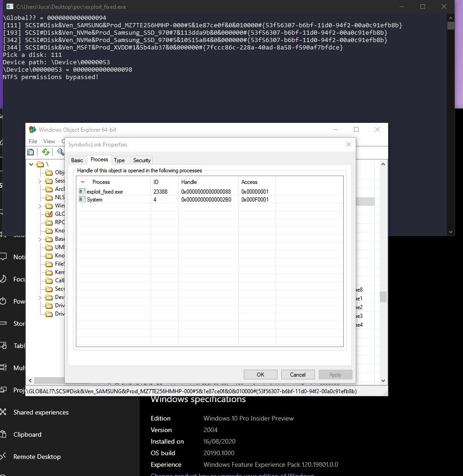
Task: Sort by the Access column header
Action: (257, 182)
